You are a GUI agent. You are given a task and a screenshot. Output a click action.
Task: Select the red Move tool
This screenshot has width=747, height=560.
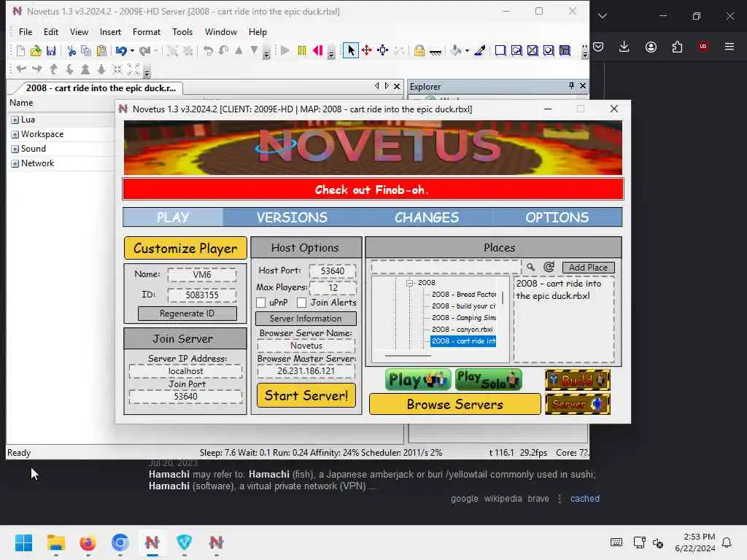click(x=367, y=50)
